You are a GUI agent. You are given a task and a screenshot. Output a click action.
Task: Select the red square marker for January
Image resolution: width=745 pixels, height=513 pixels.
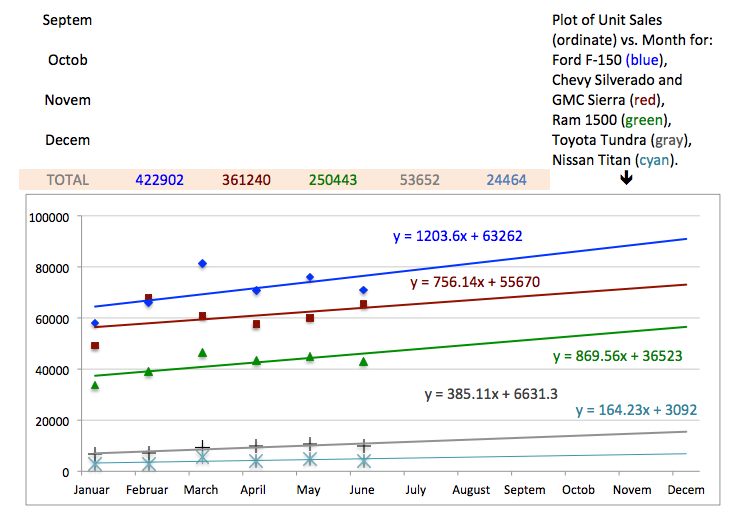click(95, 346)
